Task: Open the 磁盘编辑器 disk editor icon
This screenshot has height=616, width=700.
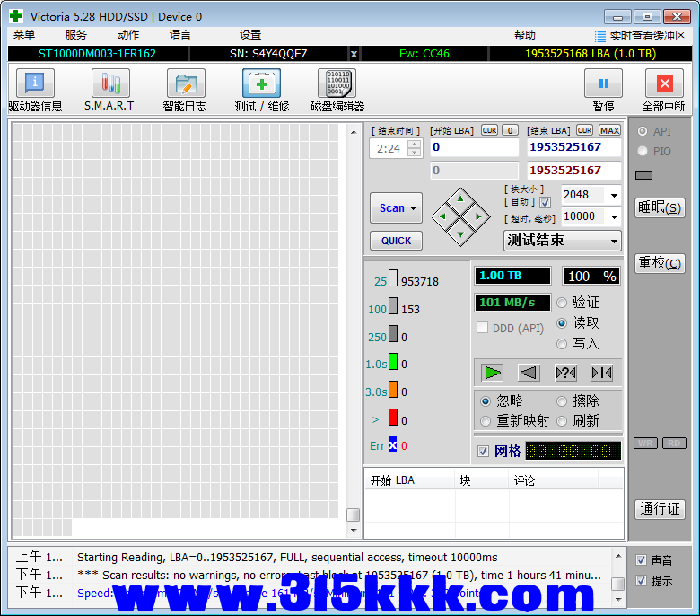Action: pyautogui.click(x=337, y=84)
